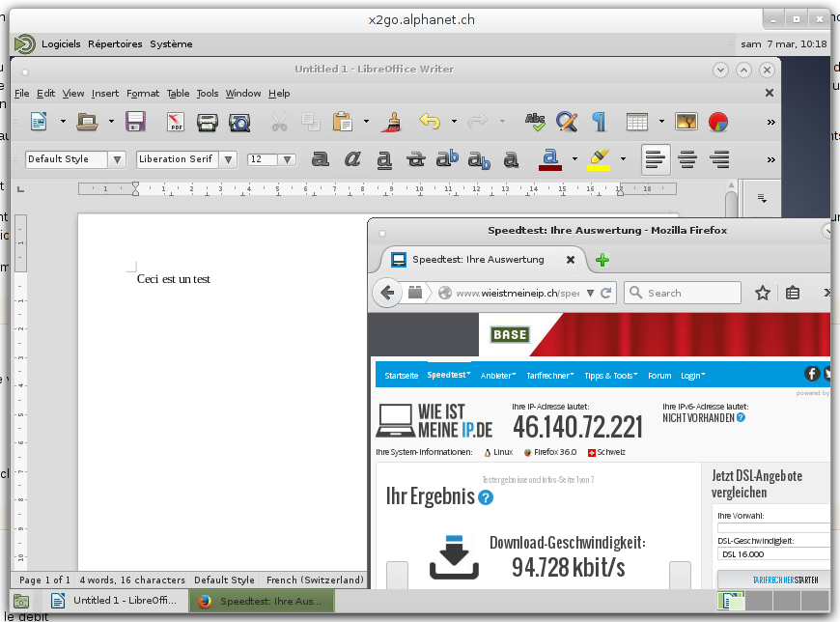The width and height of the screenshot is (840, 622).
Task: Apply subscript formatting
Action: coord(479,159)
